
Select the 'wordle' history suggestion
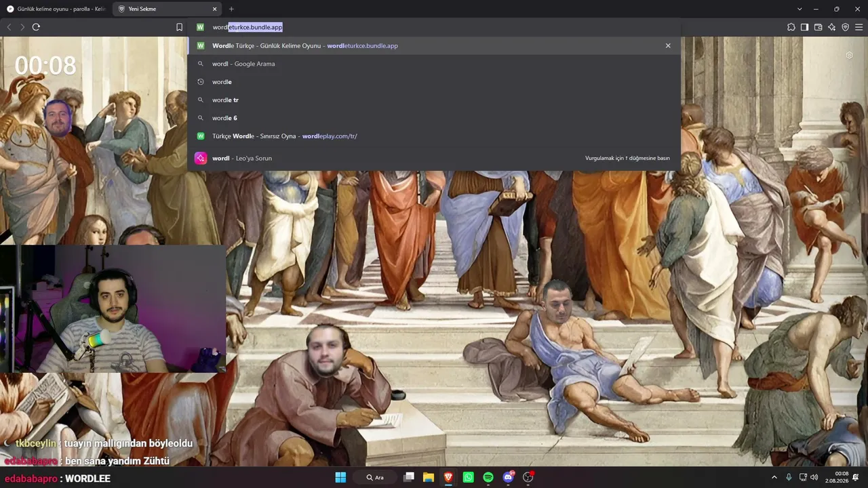click(434, 82)
